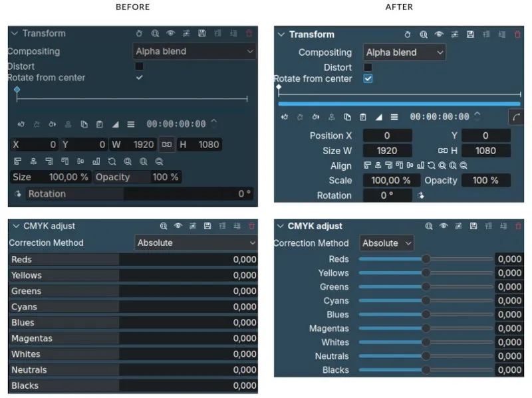Collapse the CMYK adjust panel via its chevron

click(279, 226)
